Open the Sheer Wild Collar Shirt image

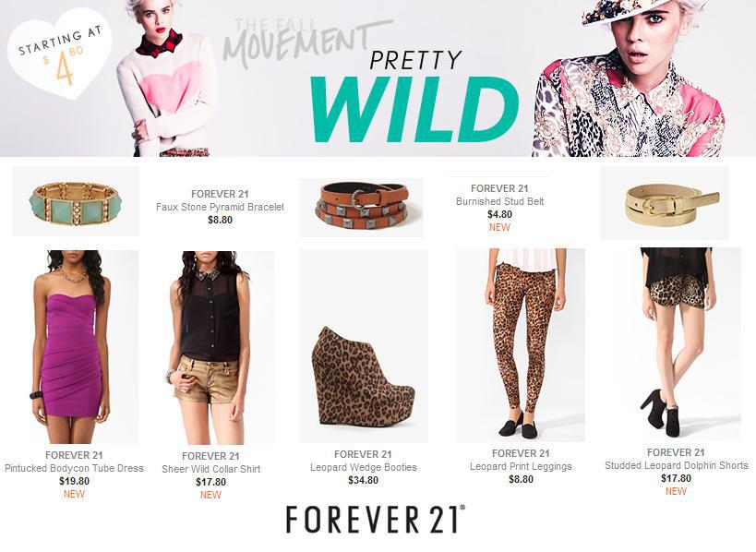point(210,348)
